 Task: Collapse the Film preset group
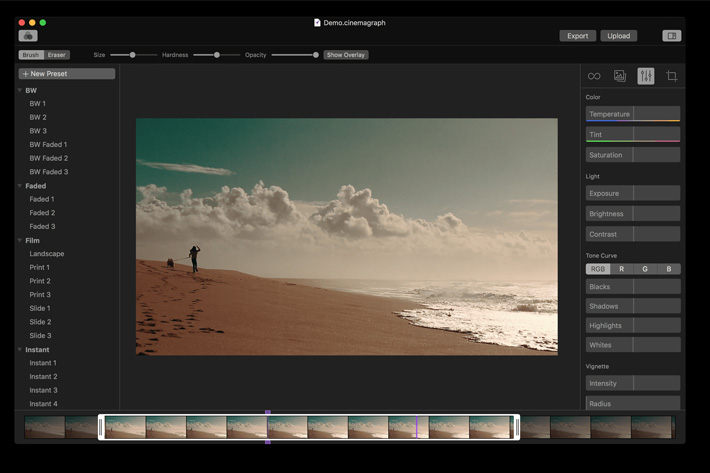[x=20, y=240]
